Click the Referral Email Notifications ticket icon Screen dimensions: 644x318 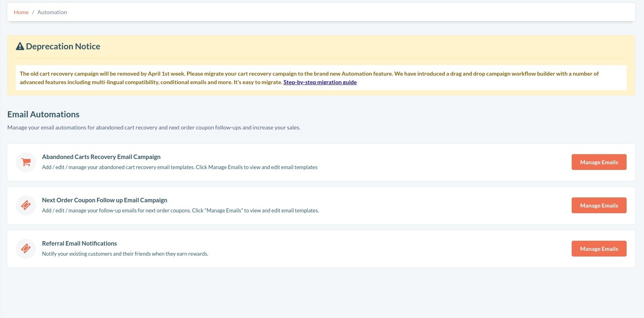[x=26, y=249]
